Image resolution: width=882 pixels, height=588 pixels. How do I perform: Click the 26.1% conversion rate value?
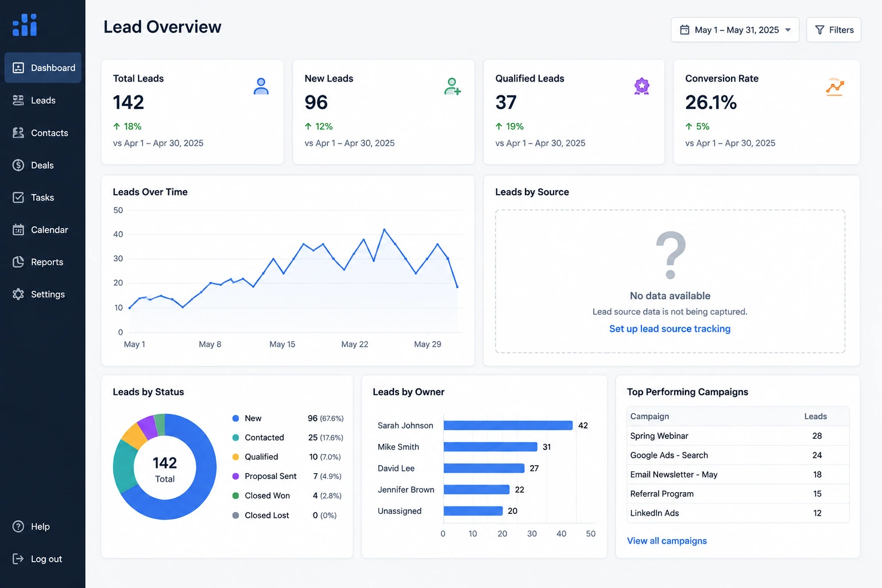coord(711,102)
